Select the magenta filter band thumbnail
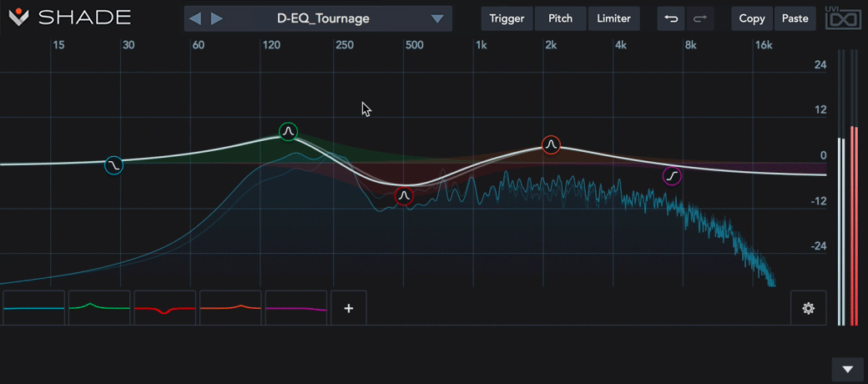The height and width of the screenshot is (384, 868). pos(296,308)
